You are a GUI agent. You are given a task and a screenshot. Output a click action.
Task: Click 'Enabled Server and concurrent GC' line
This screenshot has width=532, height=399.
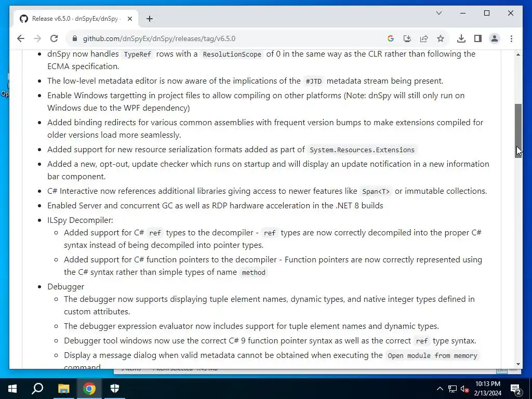[215, 206]
